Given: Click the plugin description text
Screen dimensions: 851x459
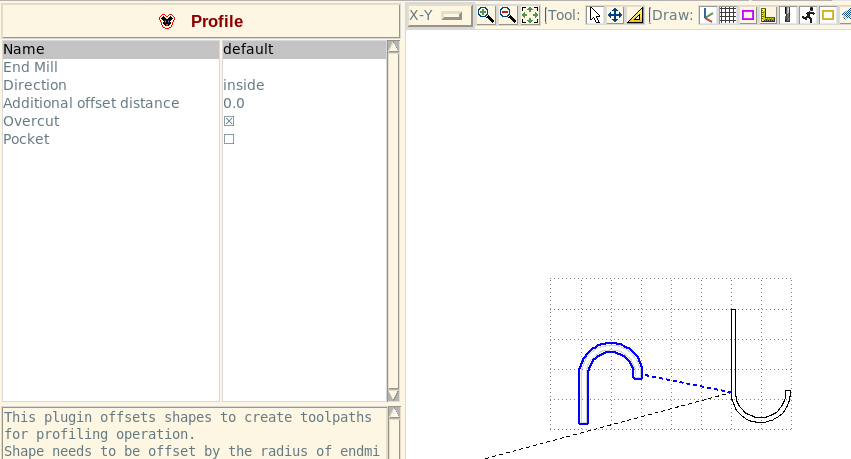Looking at the screenshot, I should [x=194, y=434].
